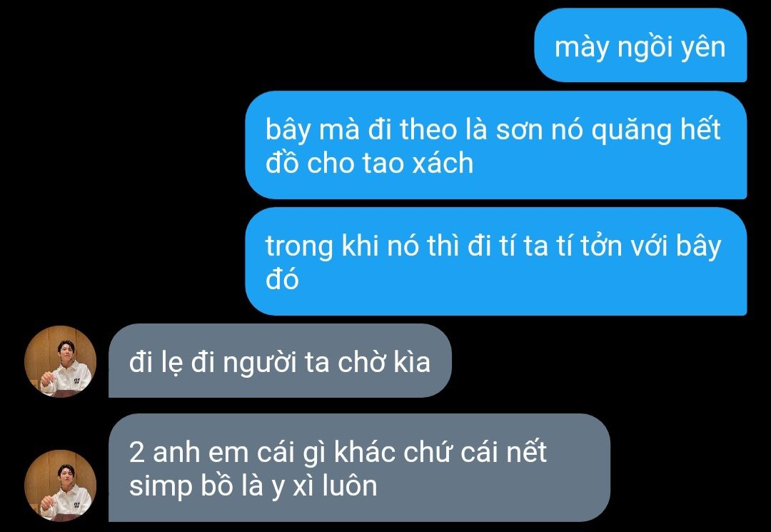The height and width of the screenshot is (532, 771).
Task: Select the "mày ngồi yên" message bubble
Action: [640, 45]
